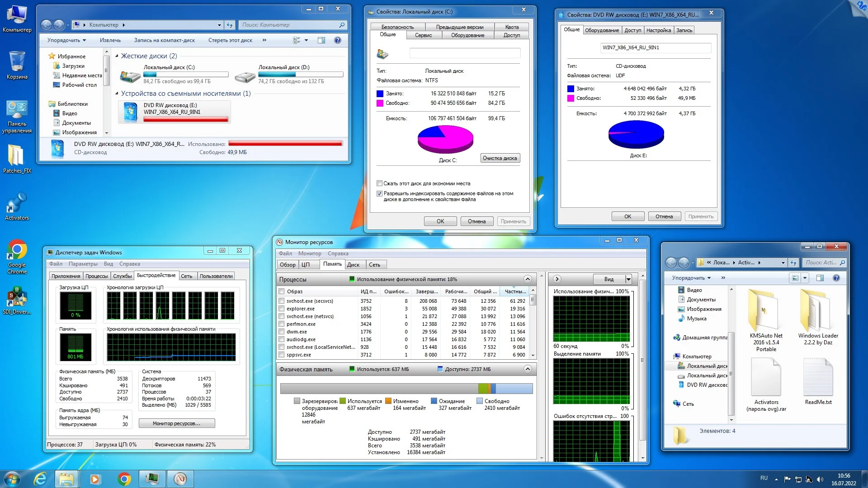Open the SDI_Driver desktop icon
Image resolution: width=868 pixels, height=488 pixels.
coord(17,298)
